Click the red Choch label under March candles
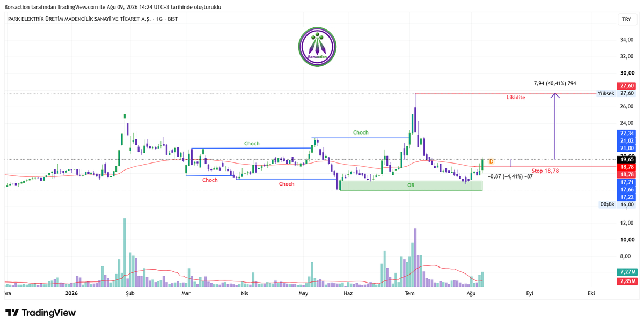644x326 pixels. coord(210,180)
